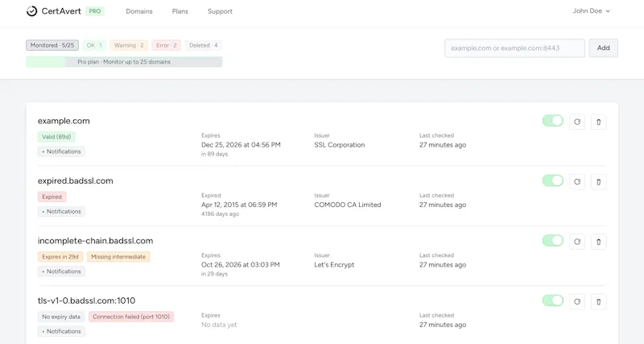The width and height of the screenshot is (644, 344).
Task: Refresh the incomplete-chain.badssl.com check
Action: (x=577, y=242)
